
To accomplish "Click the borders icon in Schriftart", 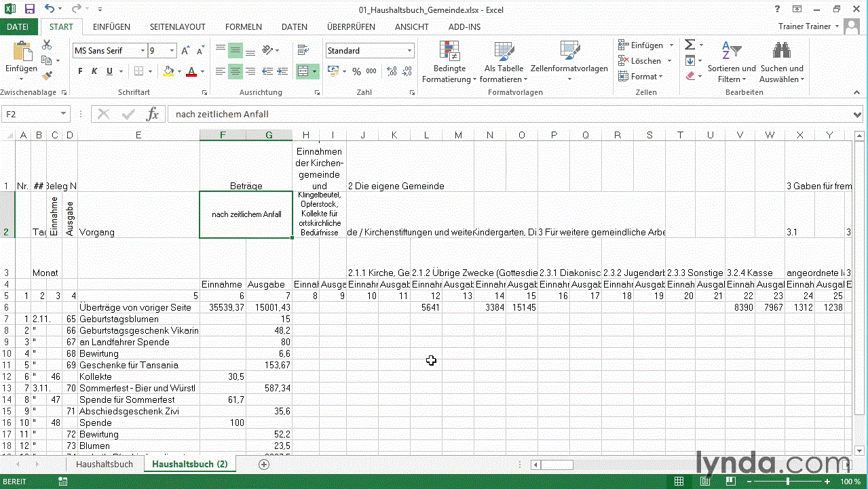I will pyautogui.click(x=138, y=71).
